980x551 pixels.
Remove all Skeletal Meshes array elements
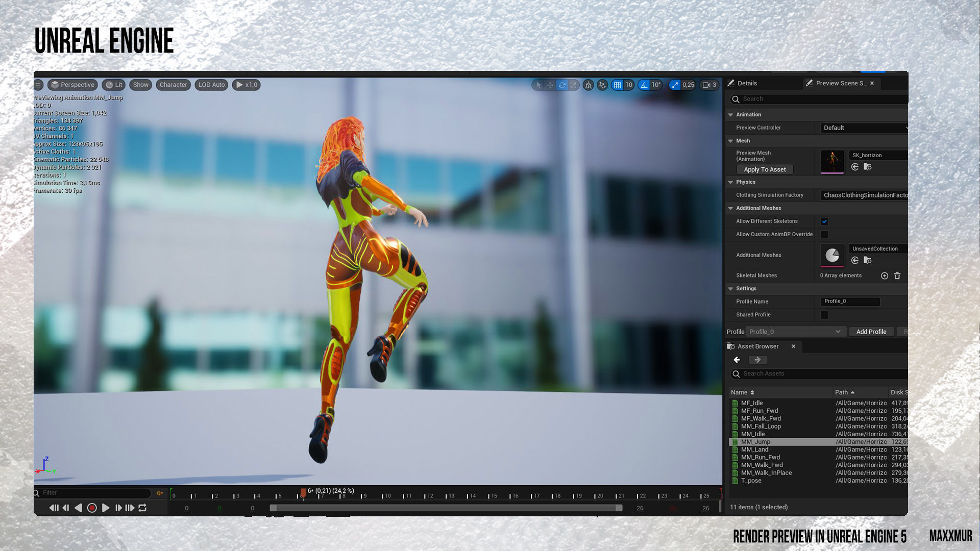897,276
